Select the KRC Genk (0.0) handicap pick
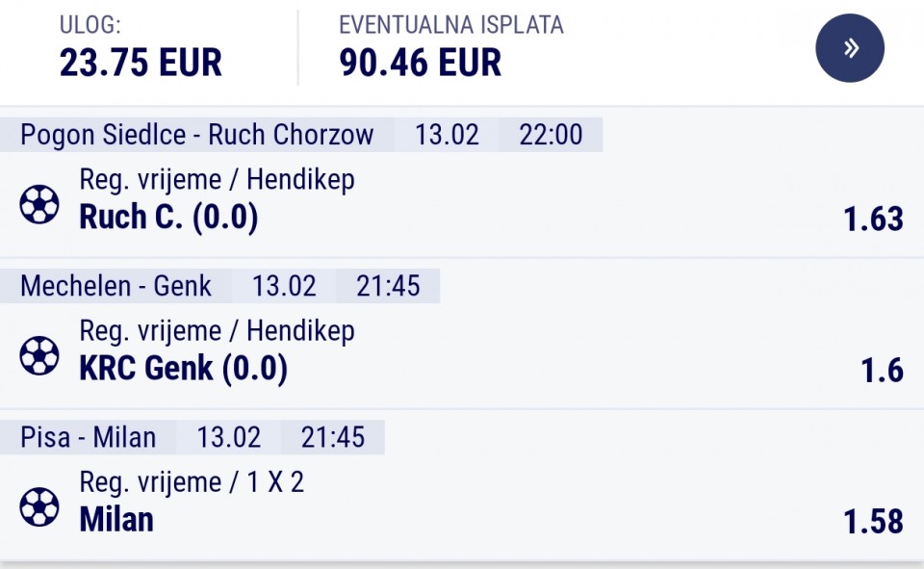The image size is (924, 569). pos(183,369)
